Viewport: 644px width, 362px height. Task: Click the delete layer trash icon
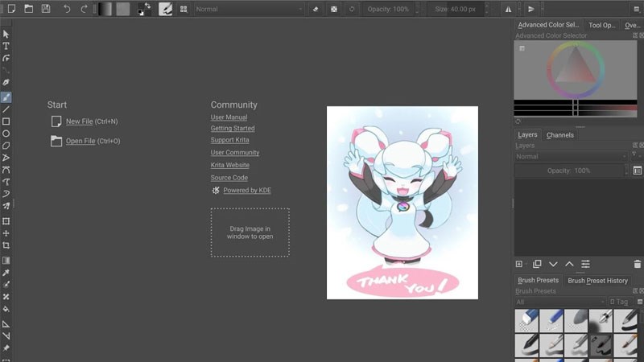pyautogui.click(x=638, y=264)
